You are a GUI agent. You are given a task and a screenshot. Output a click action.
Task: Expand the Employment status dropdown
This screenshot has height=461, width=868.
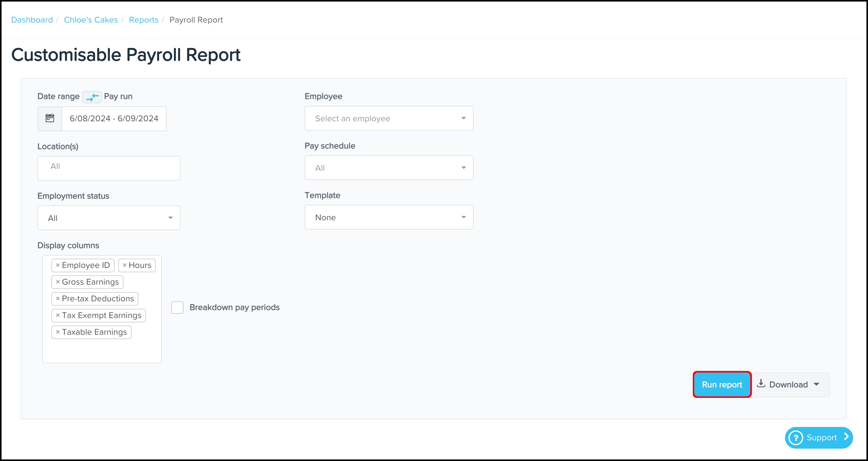click(x=108, y=218)
